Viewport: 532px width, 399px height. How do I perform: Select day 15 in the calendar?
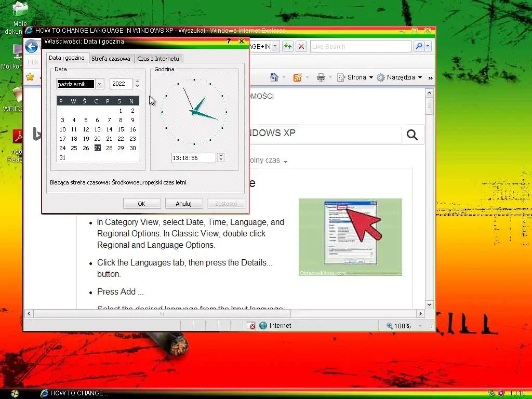click(x=121, y=129)
